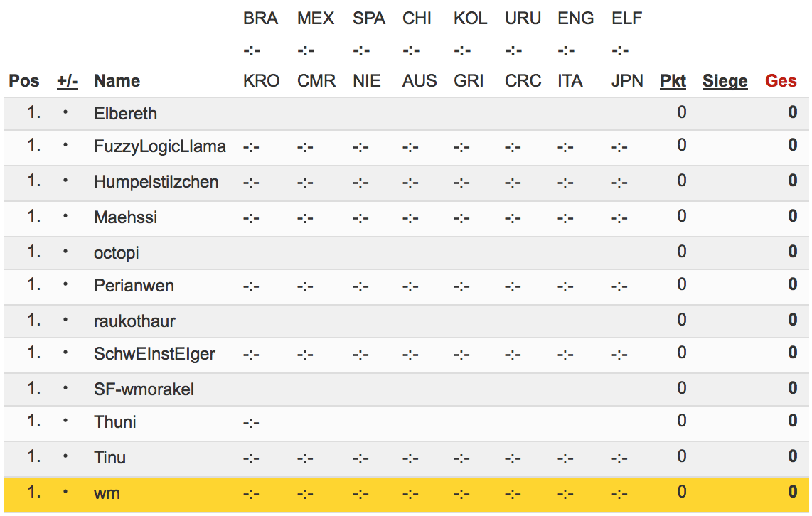Sort table by Pkt column header
The image size is (812, 516).
[x=673, y=81]
